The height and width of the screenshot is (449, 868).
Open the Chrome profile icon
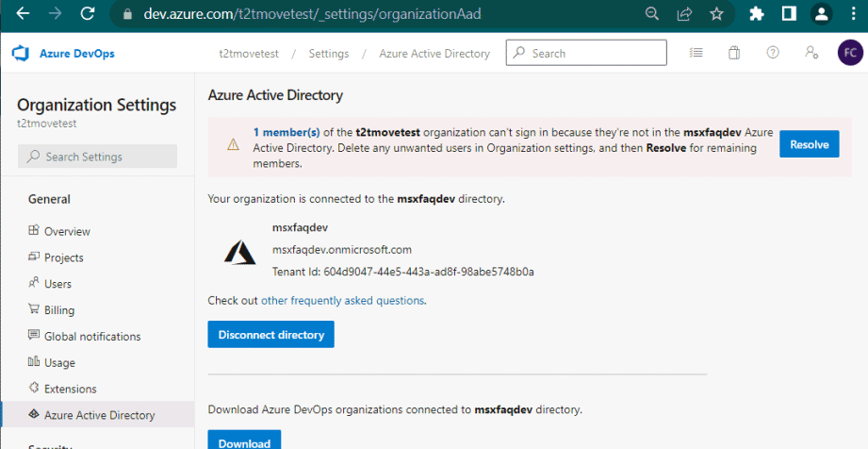point(822,14)
